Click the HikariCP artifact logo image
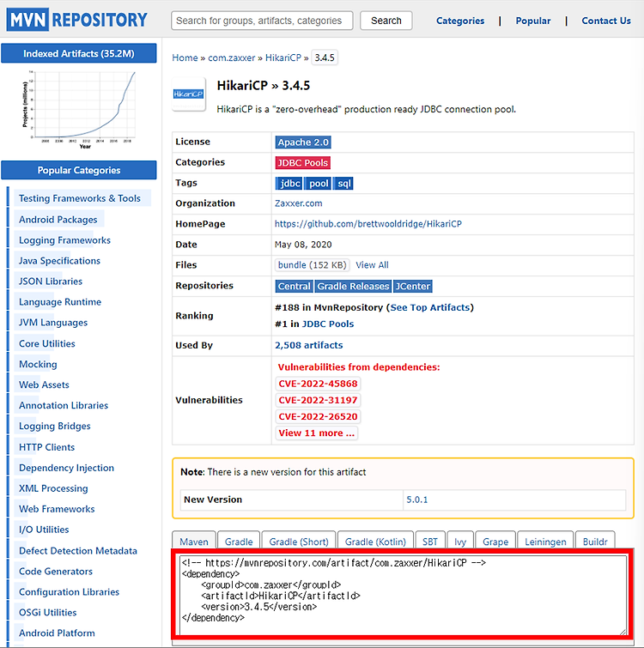This screenshot has height=648, width=644. 189,94
